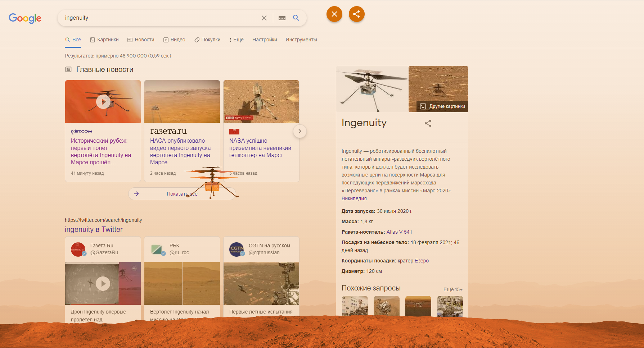The width and height of the screenshot is (644, 348).
Task: Click the 41 минуту назад timestamp
Action: 87,173
